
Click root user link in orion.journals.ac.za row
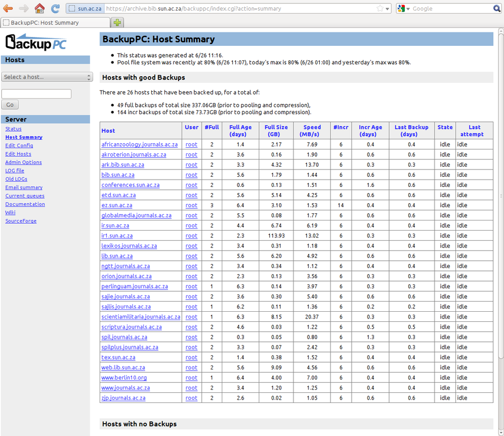pyautogui.click(x=192, y=276)
